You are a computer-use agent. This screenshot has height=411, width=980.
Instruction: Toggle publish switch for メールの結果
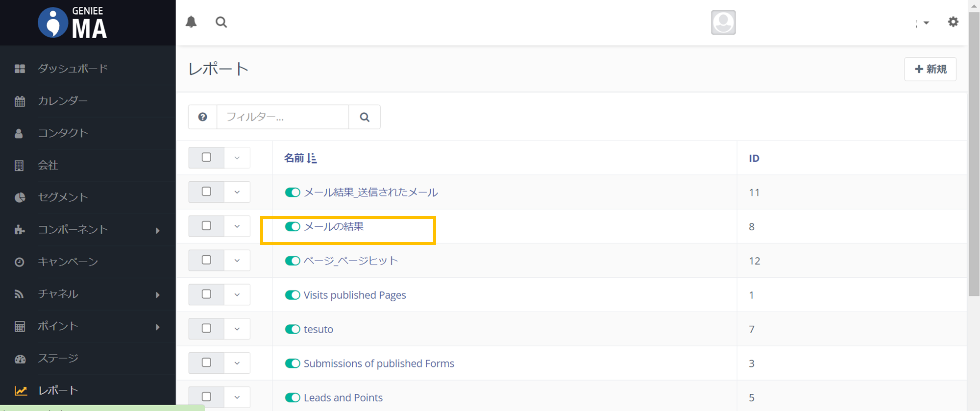293,226
